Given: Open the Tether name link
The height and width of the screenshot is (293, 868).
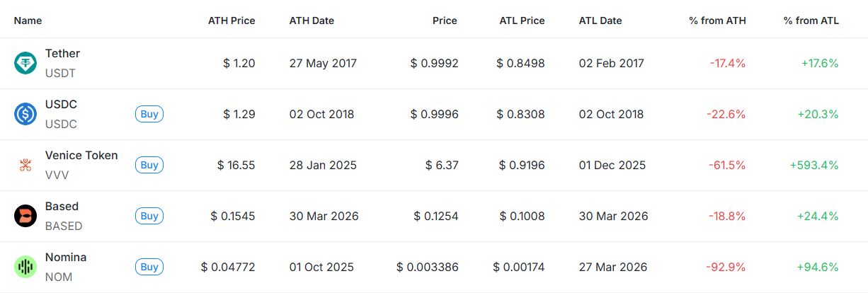Looking at the screenshot, I should 62,54.
